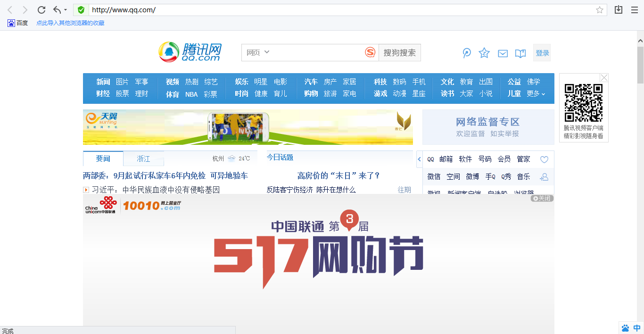Open 百度 bookmark in bookmarks bar
This screenshot has height=334, width=644.
pyautogui.click(x=18, y=23)
